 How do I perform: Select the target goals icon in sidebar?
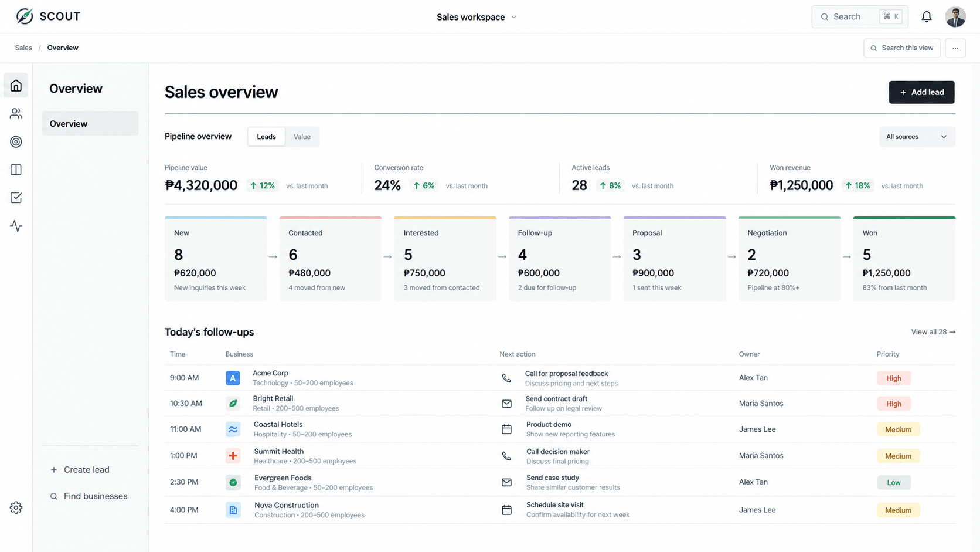[16, 142]
